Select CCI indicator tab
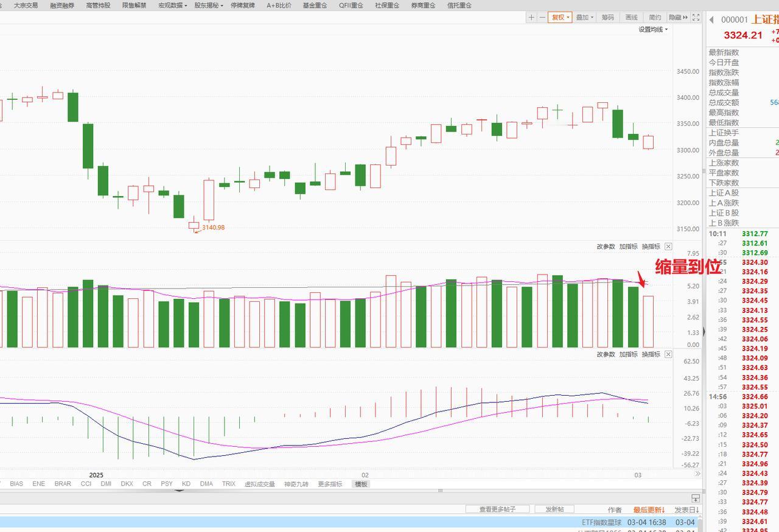This screenshot has width=779, height=532. [86, 484]
